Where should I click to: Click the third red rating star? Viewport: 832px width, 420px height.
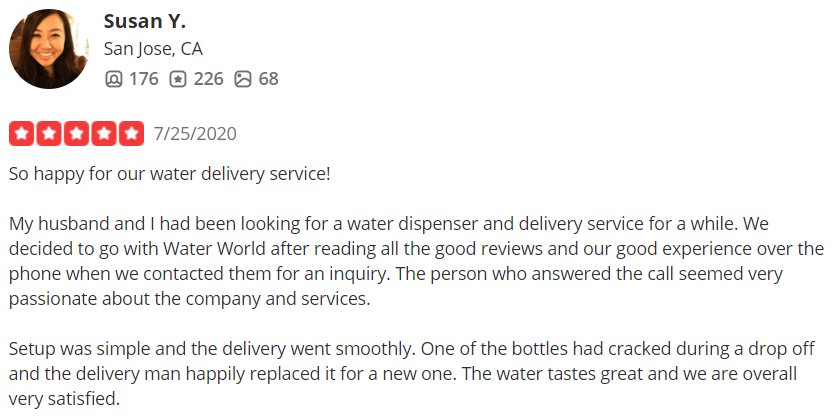(x=76, y=133)
